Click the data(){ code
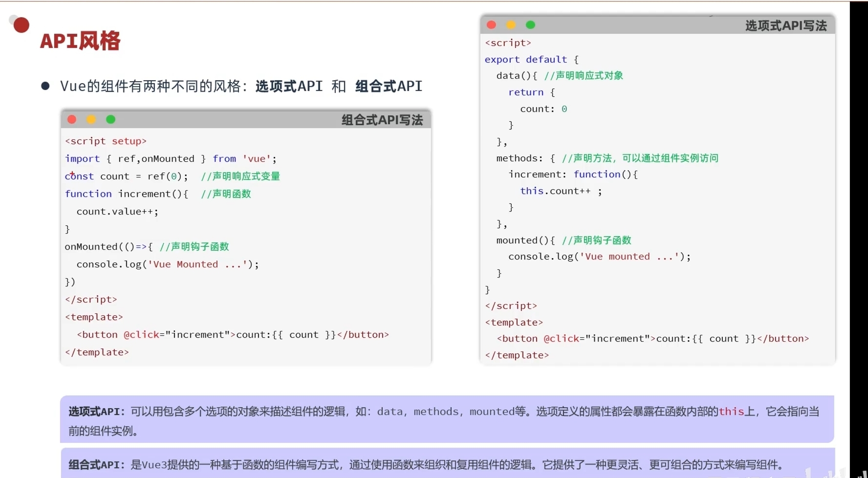The height and width of the screenshot is (478, 868). coord(517,76)
